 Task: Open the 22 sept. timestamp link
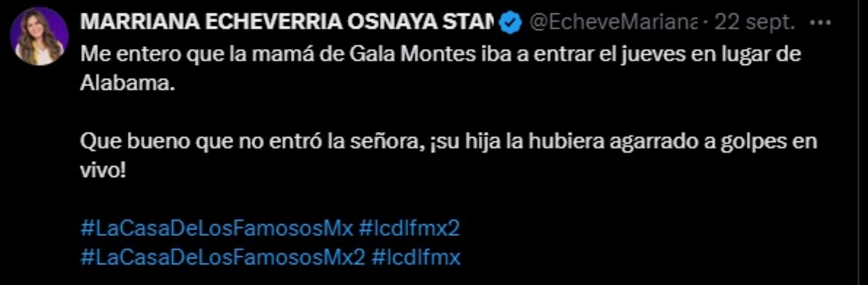tap(755, 22)
